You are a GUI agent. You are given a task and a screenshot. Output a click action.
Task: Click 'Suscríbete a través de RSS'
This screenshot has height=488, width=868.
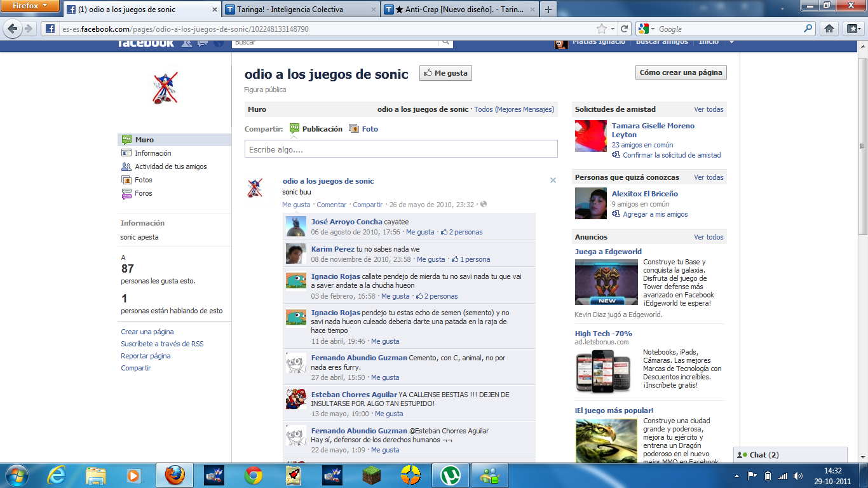click(x=162, y=344)
